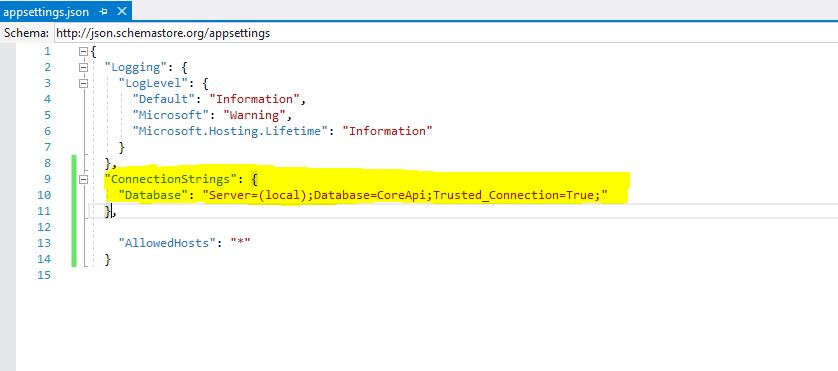
Task: Collapse the "ConnectionStrings" section
Action: click(x=83, y=180)
